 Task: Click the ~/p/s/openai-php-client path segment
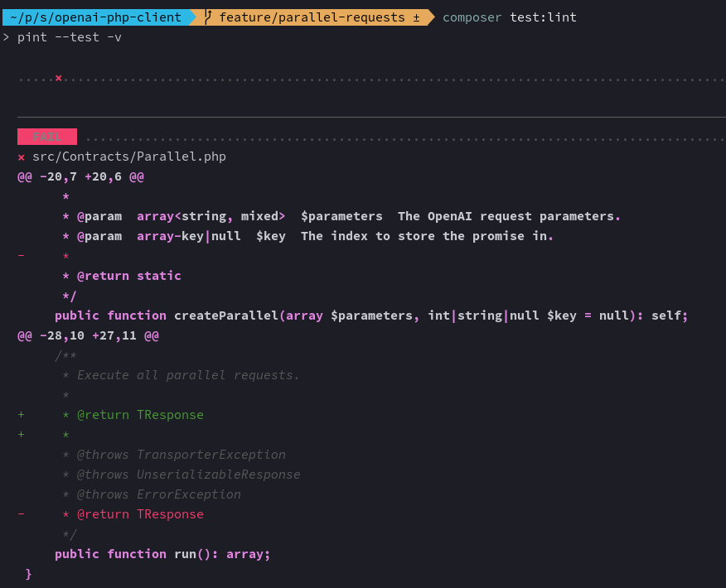pos(95,17)
